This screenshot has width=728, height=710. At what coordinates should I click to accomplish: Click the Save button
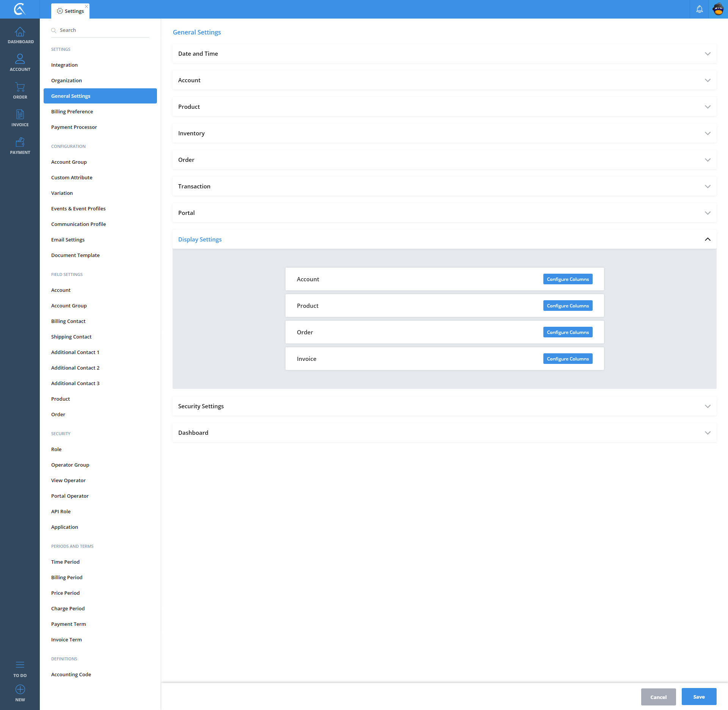[x=699, y=697]
